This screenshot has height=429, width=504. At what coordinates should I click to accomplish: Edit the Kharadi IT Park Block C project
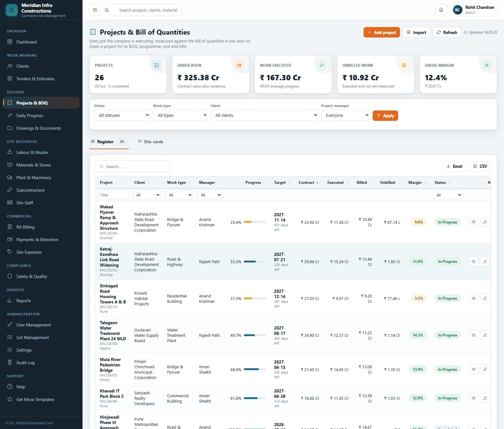click(485, 398)
